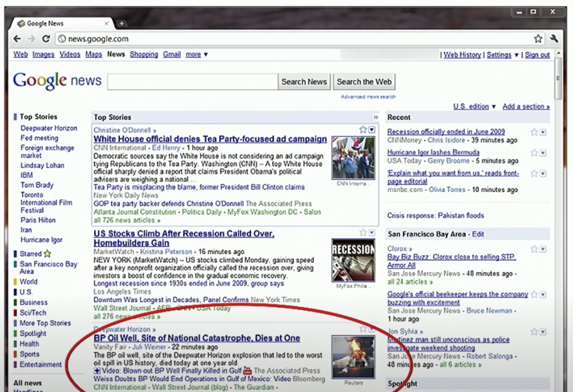Open dropdown for Clorox story
This screenshot has width=573, height=392.
543,250
